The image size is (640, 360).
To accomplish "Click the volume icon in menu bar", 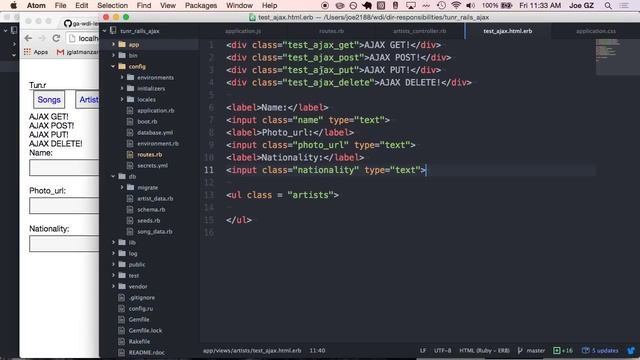I will (471, 5).
